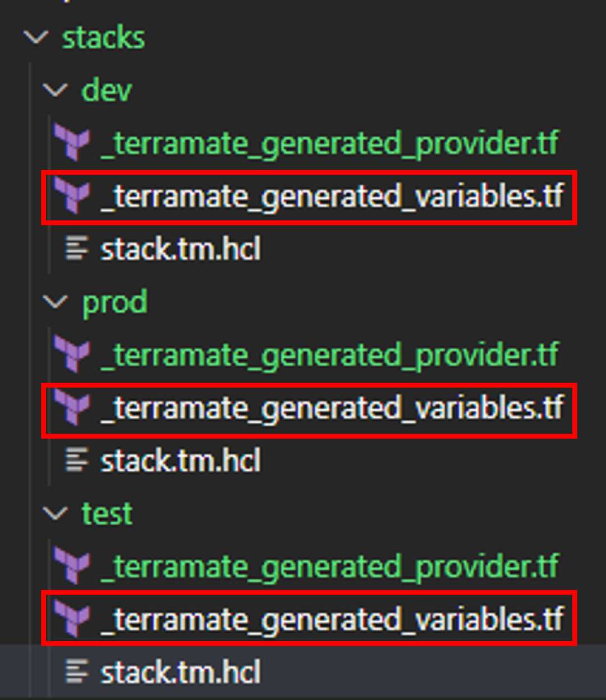
Task: Click the Terraform icon beside dev's generated variables file
Action: tap(72, 196)
